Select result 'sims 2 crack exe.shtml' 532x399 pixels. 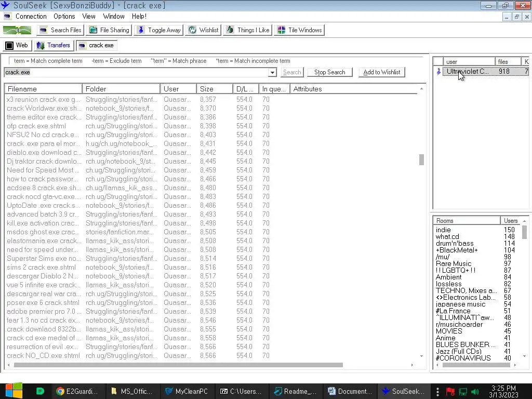click(41, 268)
